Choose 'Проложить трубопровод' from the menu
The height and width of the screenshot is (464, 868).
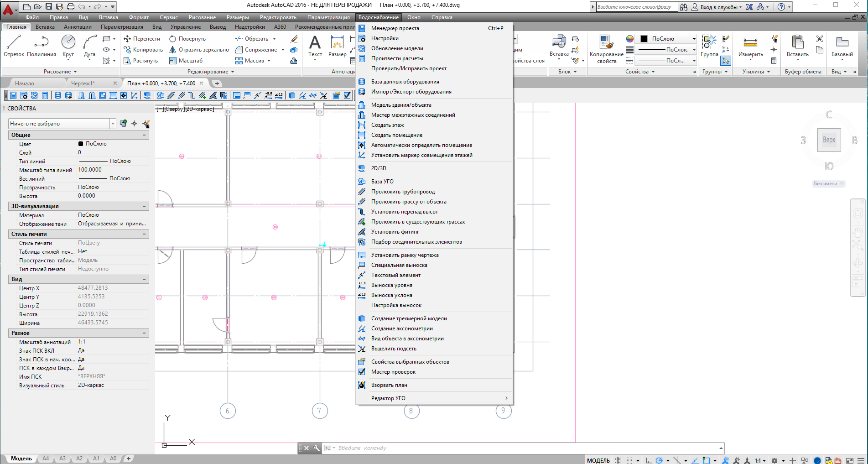(403, 192)
